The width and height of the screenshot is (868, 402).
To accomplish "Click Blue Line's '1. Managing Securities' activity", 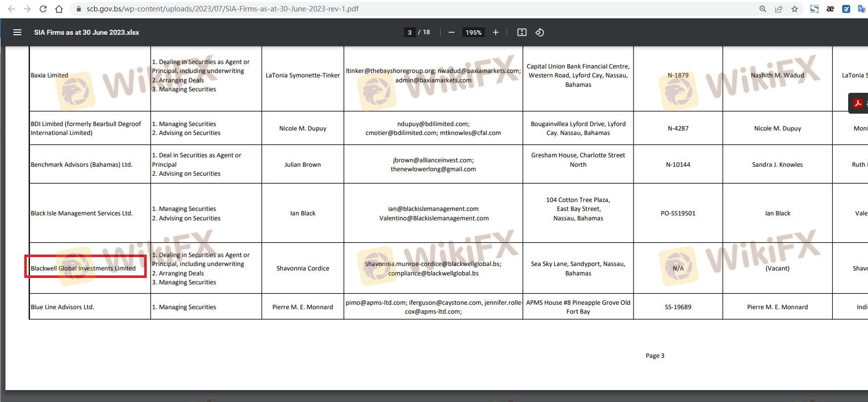I will [184, 307].
